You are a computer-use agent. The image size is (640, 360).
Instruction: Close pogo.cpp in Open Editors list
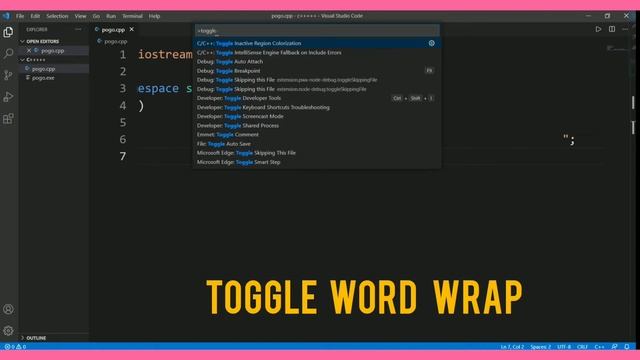click(29, 51)
